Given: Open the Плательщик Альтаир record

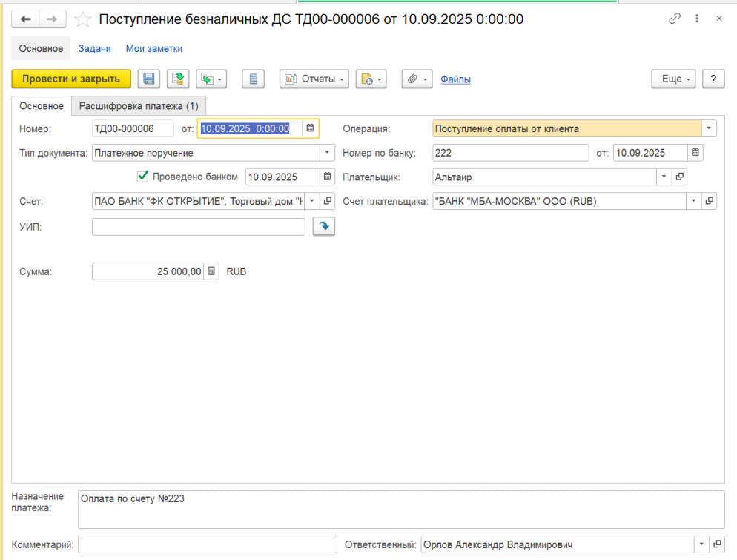Looking at the screenshot, I should coord(680,177).
